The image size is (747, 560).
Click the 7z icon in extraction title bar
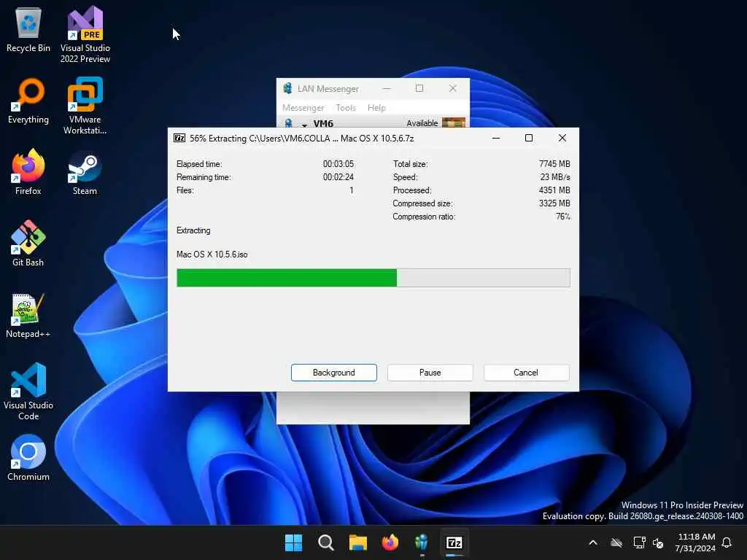(x=179, y=138)
